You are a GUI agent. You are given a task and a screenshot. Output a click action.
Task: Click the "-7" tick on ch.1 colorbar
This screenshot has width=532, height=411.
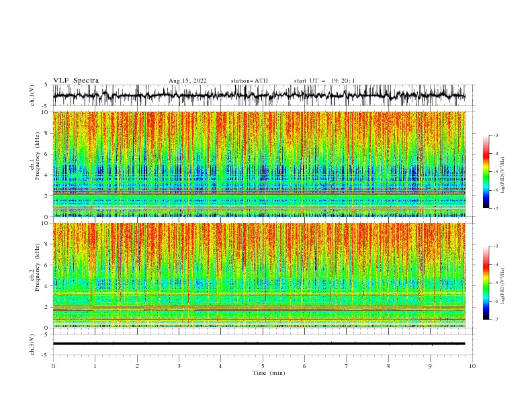click(495, 208)
